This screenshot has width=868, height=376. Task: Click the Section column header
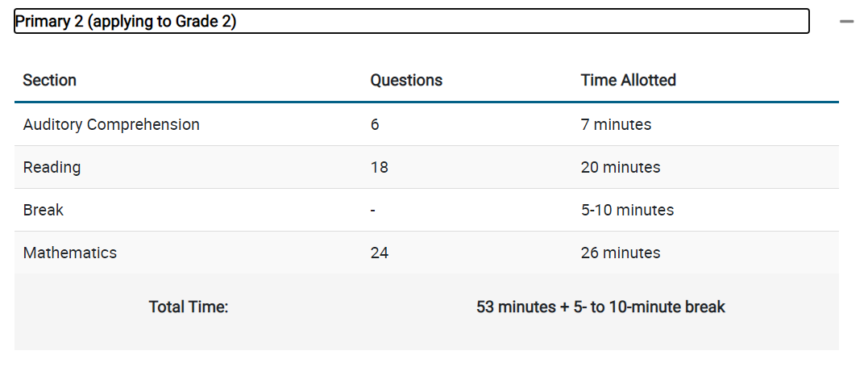click(x=50, y=81)
